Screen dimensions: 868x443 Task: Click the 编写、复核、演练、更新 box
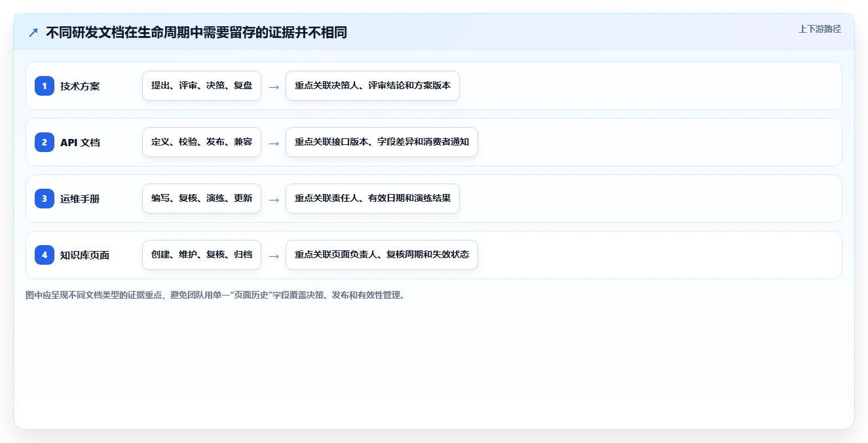[x=202, y=199]
